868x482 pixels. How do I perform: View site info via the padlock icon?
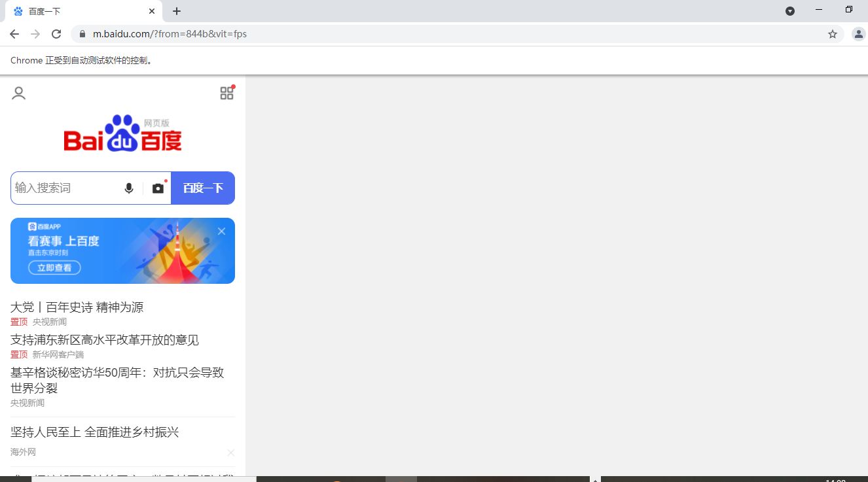coord(82,34)
